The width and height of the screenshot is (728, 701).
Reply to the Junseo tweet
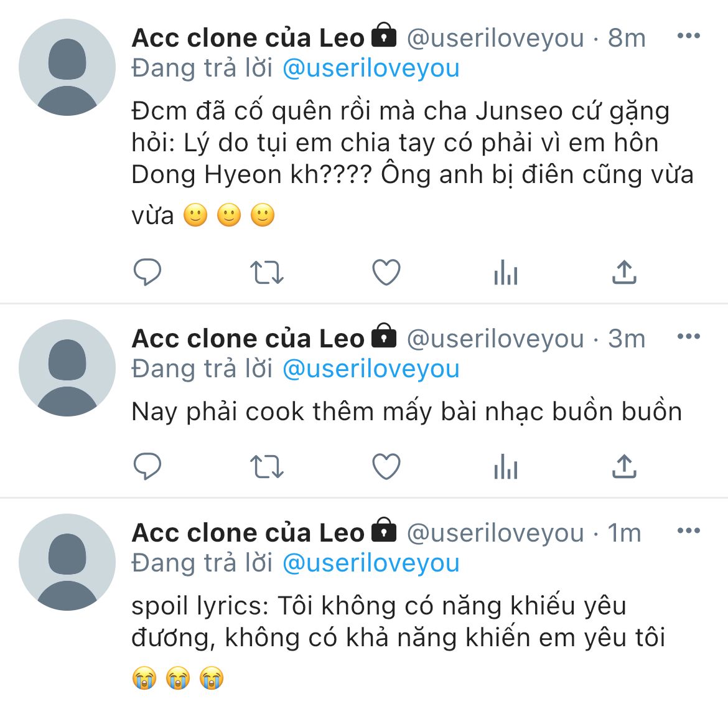pyautogui.click(x=147, y=272)
